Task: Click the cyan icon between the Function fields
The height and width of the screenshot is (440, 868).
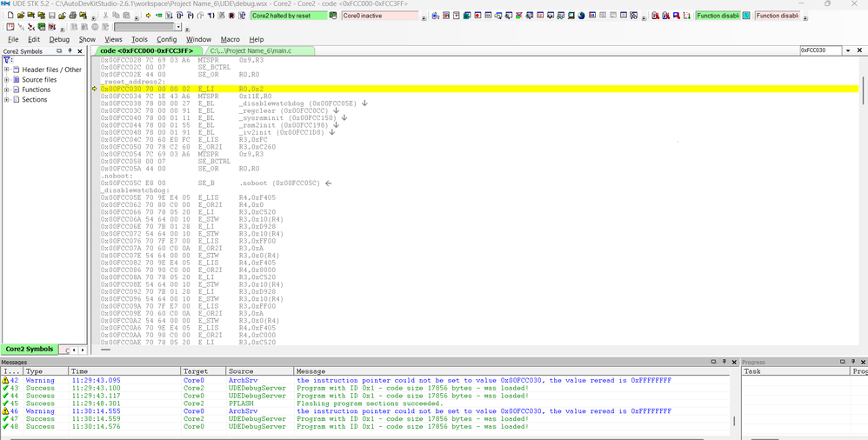Action: [x=745, y=16]
